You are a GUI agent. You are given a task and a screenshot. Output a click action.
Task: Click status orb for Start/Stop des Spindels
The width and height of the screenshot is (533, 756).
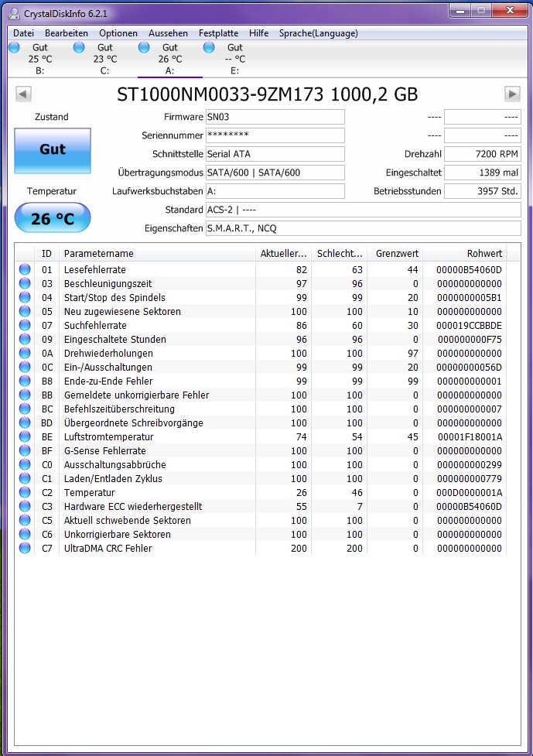click(x=25, y=297)
